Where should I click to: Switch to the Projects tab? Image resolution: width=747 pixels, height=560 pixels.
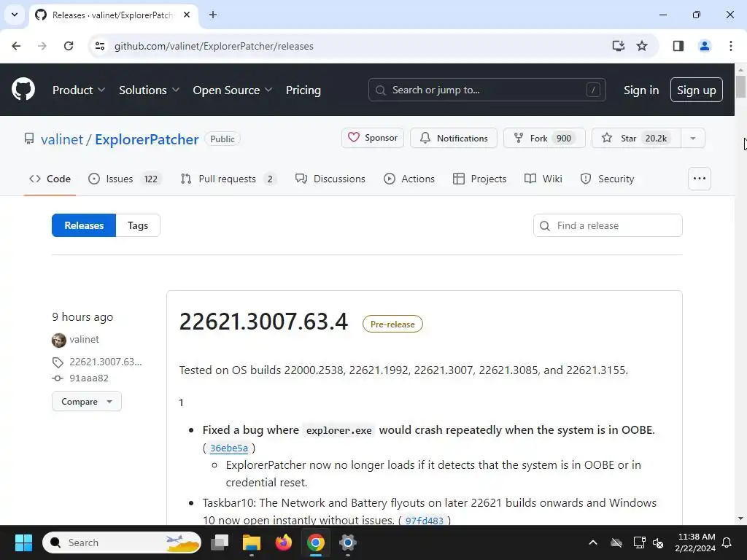pyautogui.click(x=479, y=179)
